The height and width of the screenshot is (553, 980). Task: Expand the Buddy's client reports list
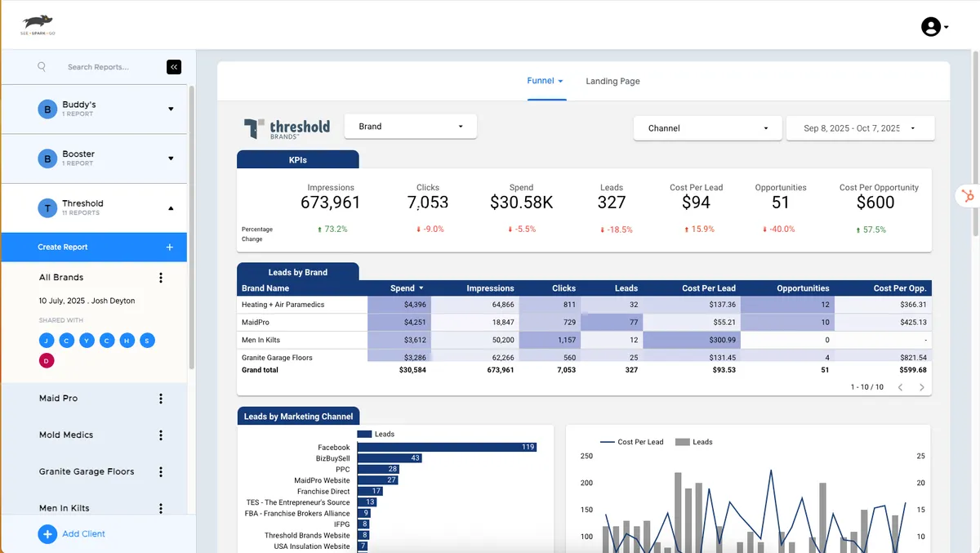tap(171, 109)
